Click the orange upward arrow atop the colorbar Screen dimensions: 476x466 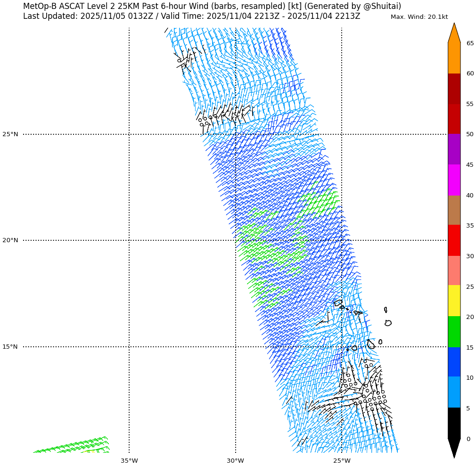point(454,34)
